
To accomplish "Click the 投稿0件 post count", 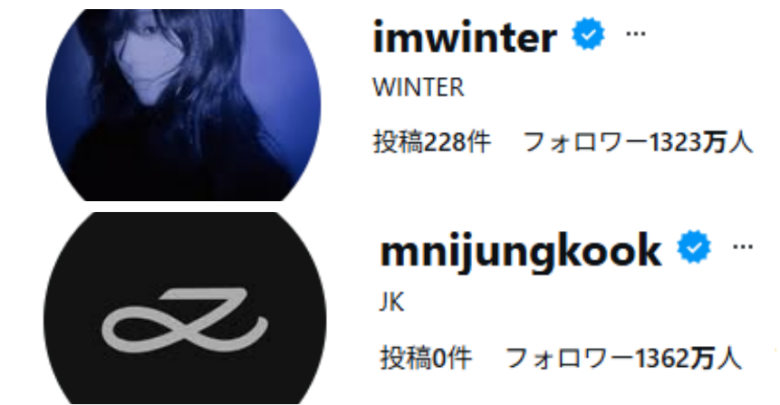I will click(426, 358).
